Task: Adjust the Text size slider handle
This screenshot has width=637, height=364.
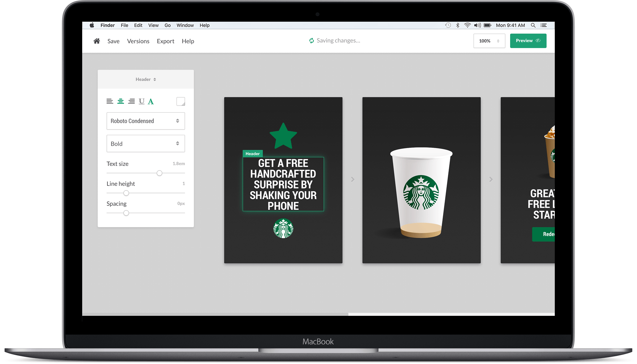Action: point(159,173)
